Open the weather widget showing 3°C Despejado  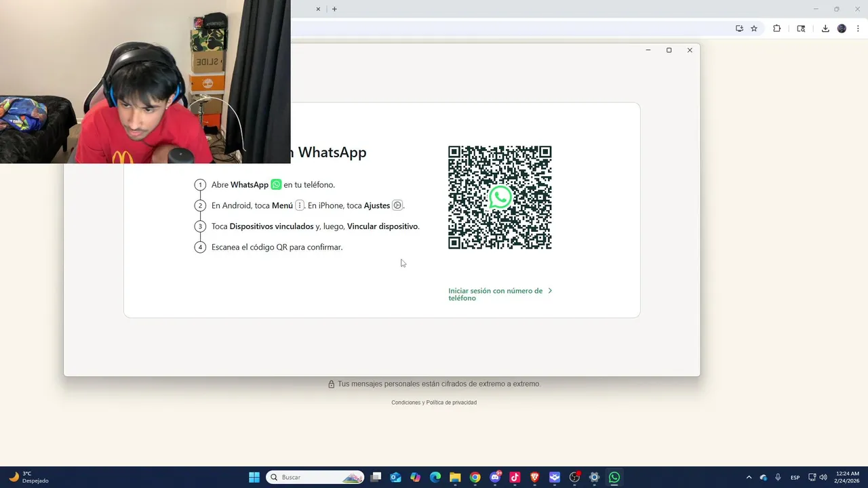tap(28, 477)
